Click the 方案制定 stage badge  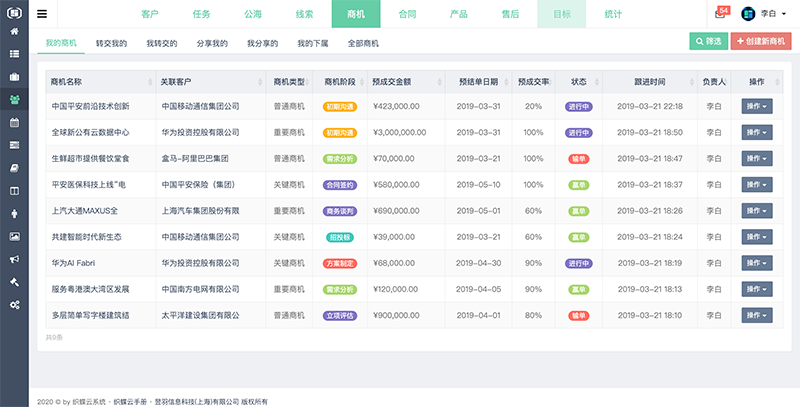pyautogui.click(x=340, y=263)
